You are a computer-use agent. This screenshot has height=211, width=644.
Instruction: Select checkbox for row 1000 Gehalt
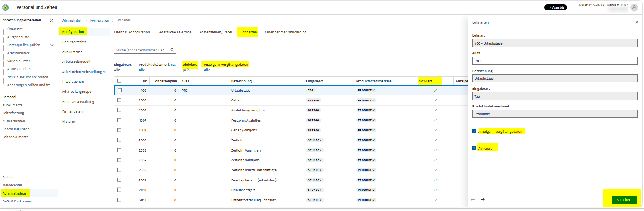click(120, 100)
